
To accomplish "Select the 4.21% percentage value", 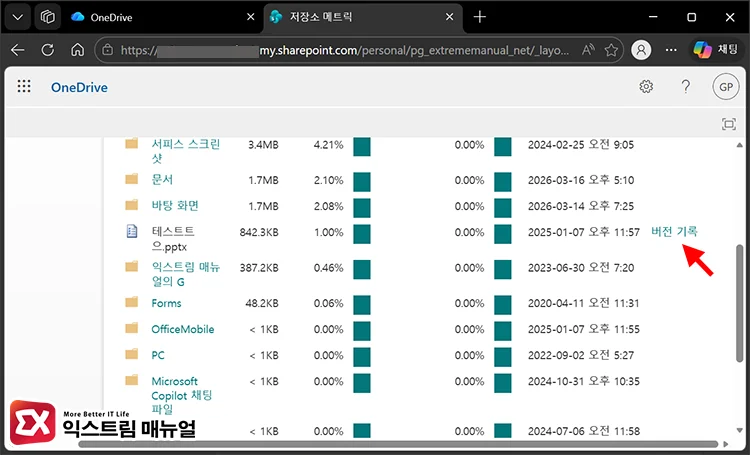I will coord(329,145).
